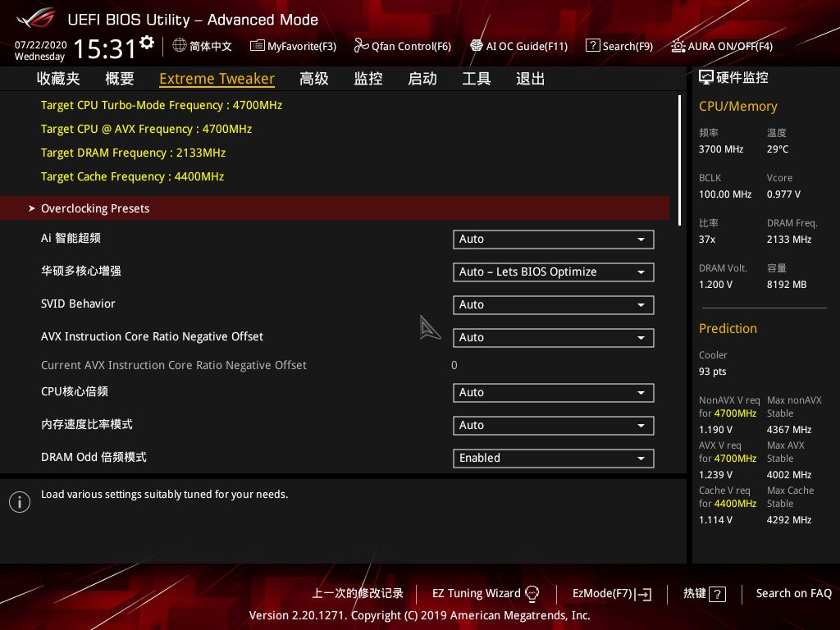Open DRAM Odd 倍频模式 Enabled dropdown
The height and width of the screenshot is (630, 840).
[x=553, y=459]
